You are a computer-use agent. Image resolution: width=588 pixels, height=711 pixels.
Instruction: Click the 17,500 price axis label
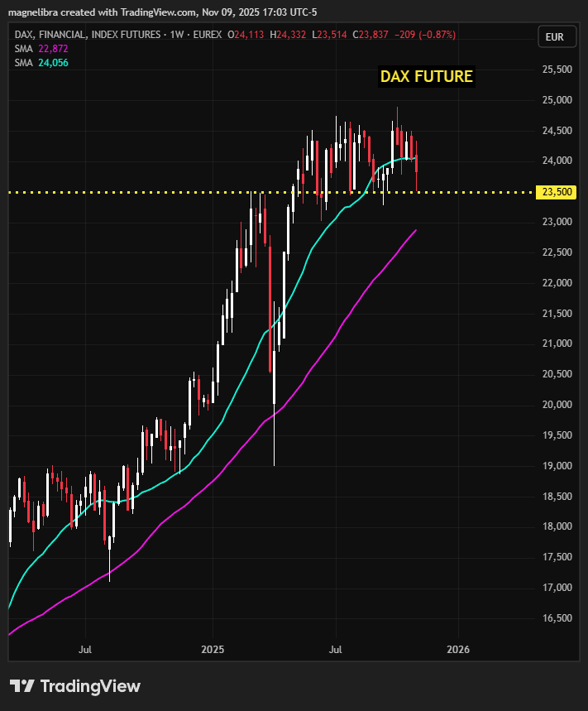557,557
